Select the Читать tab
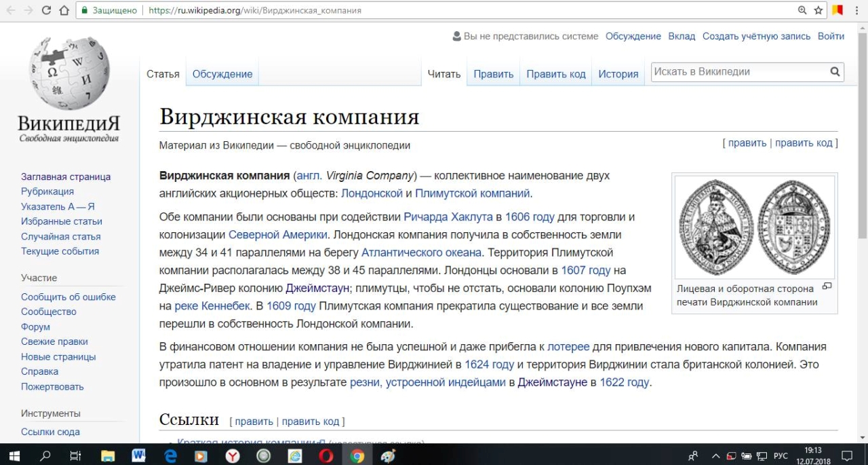Screen dimensions: 868x465 [444, 74]
